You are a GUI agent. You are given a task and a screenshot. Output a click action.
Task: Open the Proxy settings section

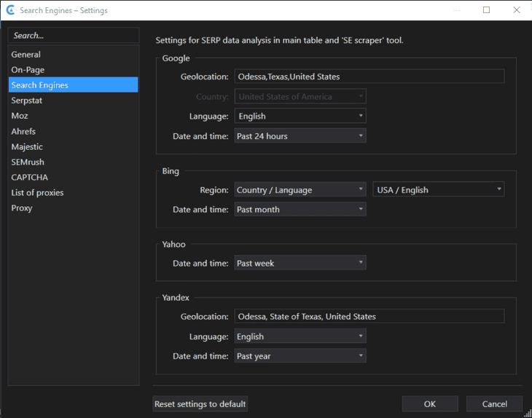[22, 208]
